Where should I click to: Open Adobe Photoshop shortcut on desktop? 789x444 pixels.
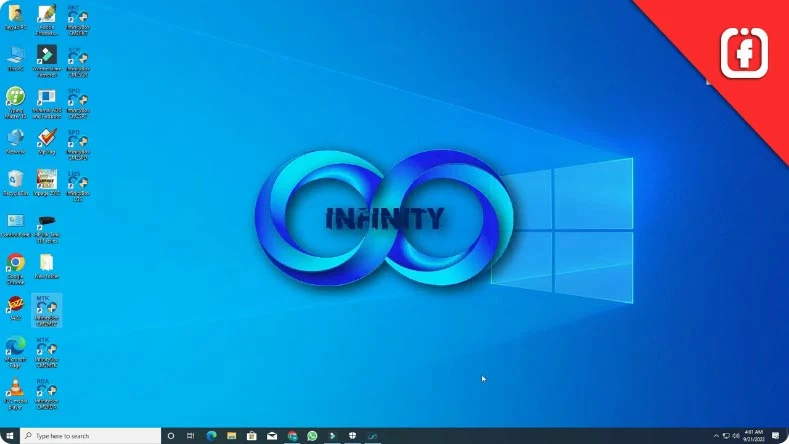coord(47,20)
